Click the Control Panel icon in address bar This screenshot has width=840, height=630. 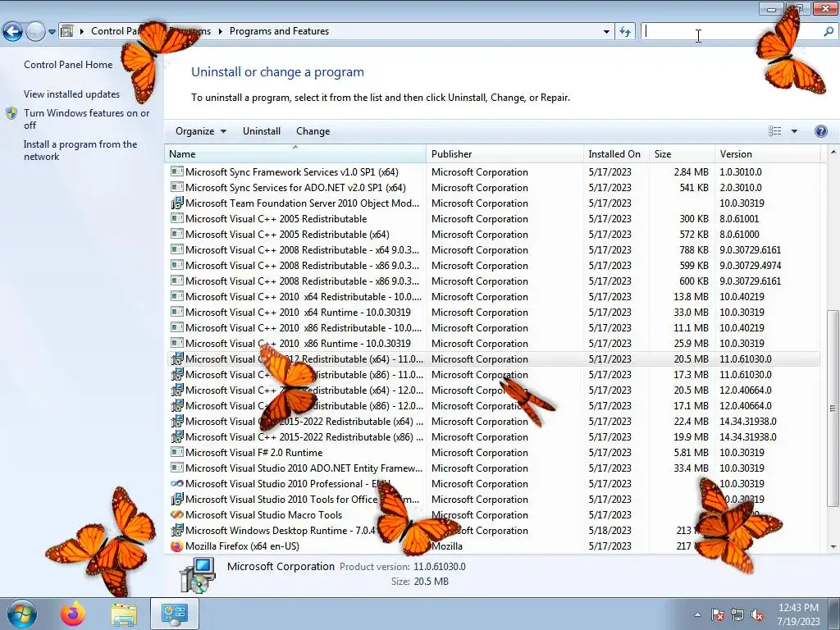[67, 31]
